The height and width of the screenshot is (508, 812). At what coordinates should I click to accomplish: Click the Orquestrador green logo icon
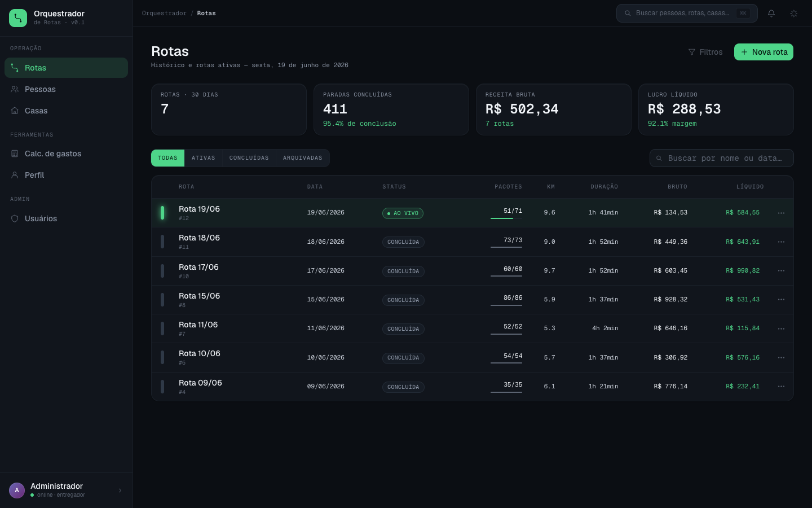[18, 18]
